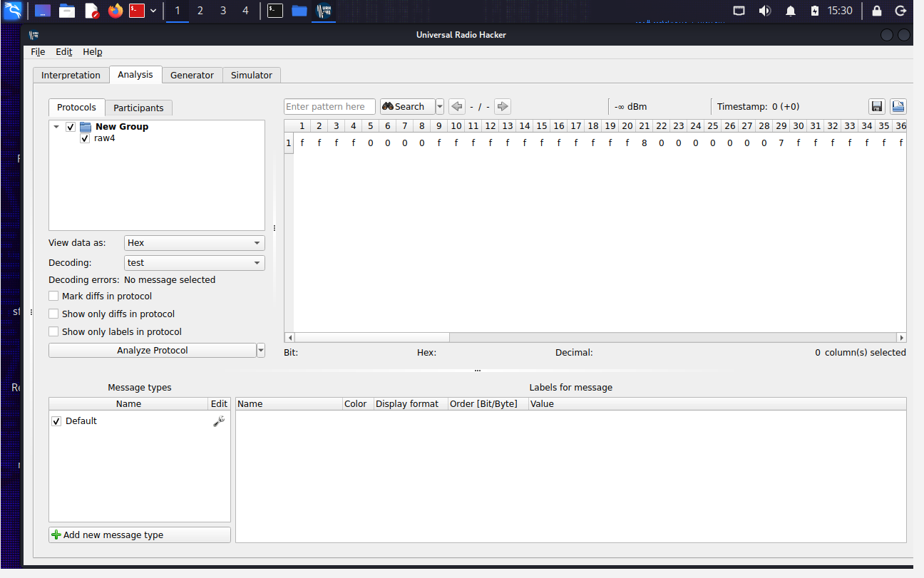The height and width of the screenshot is (578, 924).
Task: Click the Name column header in Labels table
Action: (289, 403)
